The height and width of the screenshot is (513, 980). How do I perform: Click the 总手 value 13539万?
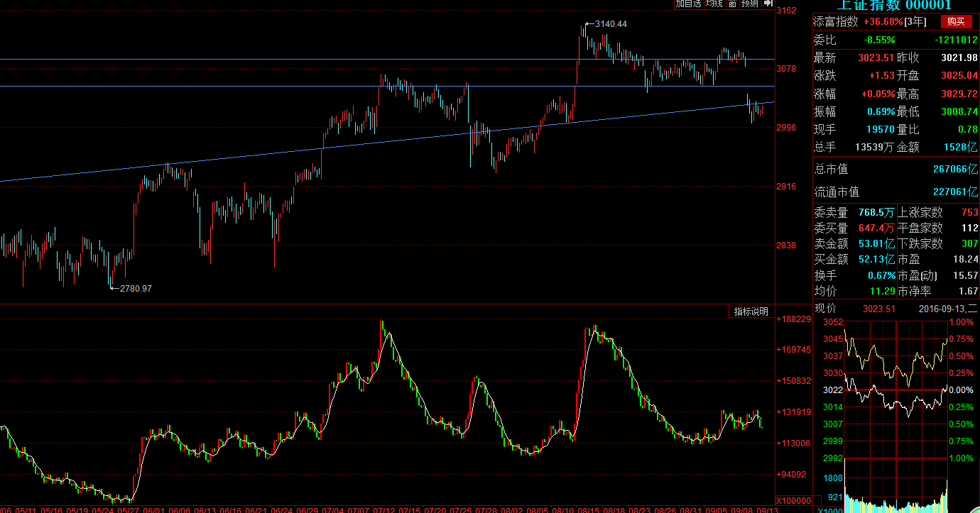(x=874, y=147)
